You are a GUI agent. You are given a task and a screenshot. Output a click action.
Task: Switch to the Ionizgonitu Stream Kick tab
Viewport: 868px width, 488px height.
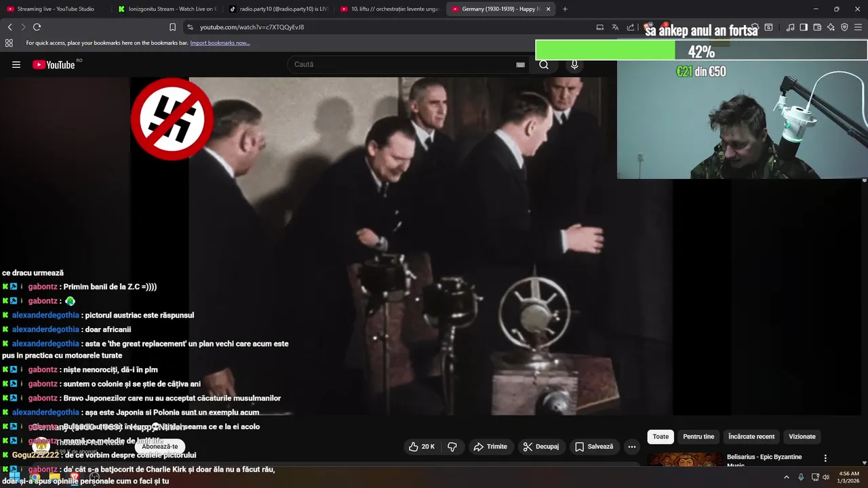pyautogui.click(x=167, y=9)
